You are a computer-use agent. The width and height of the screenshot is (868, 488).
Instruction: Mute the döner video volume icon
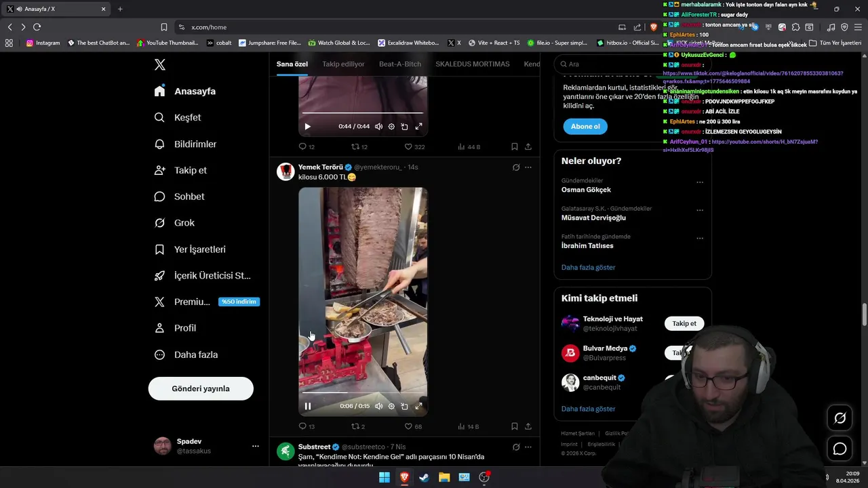pos(379,406)
